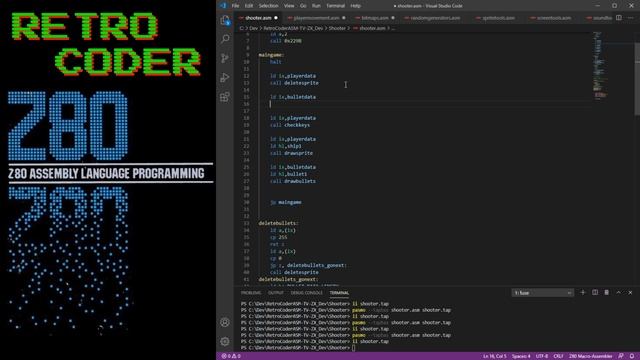The height and width of the screenshot is (360, 640).
Task: Open the Source Control view
Action: click(x=225, y=58)
